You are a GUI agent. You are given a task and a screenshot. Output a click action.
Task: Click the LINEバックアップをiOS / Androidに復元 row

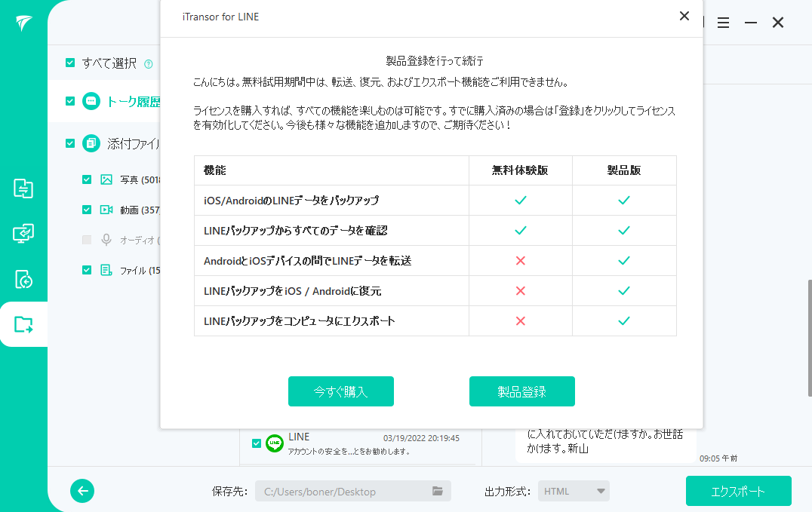(x=435, y=290)
